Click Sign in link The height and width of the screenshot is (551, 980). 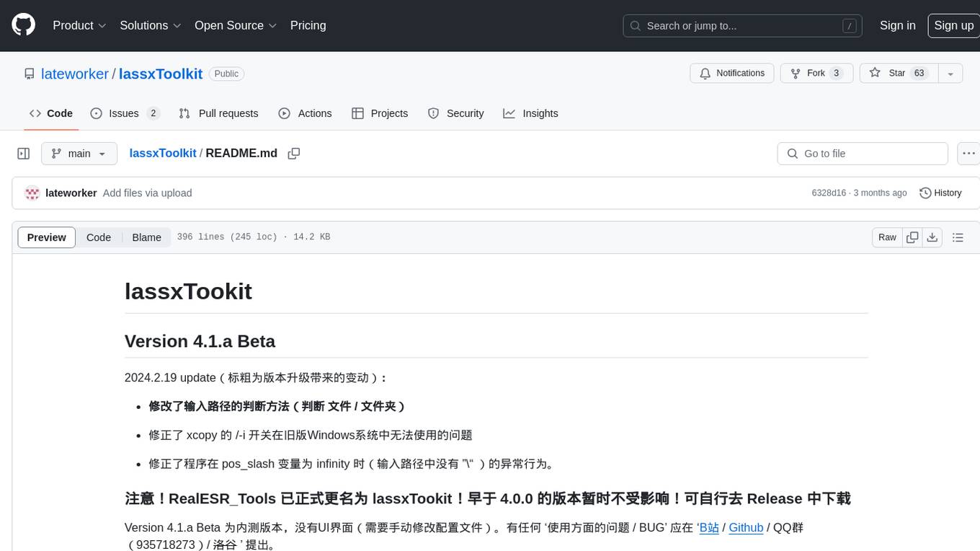897,25
